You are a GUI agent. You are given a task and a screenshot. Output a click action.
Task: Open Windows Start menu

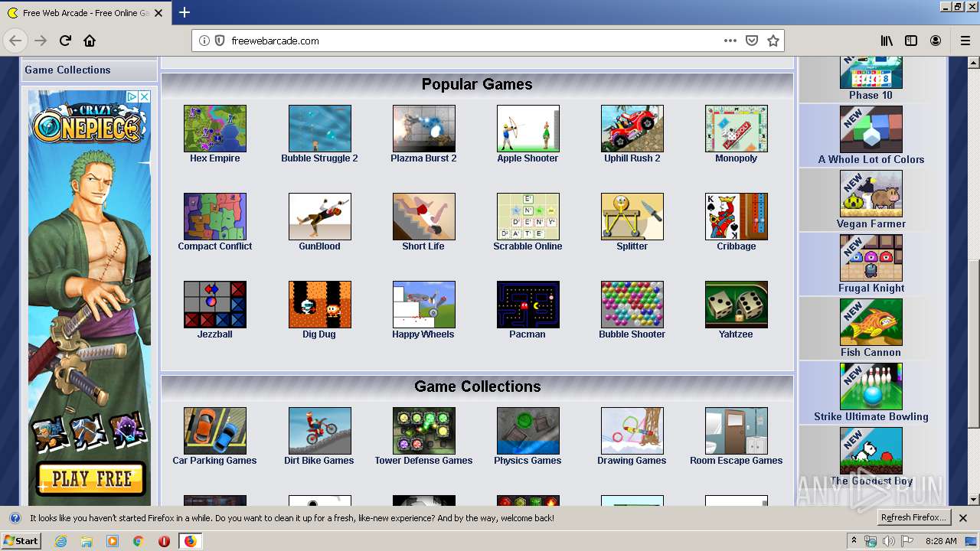click(21, 541)
